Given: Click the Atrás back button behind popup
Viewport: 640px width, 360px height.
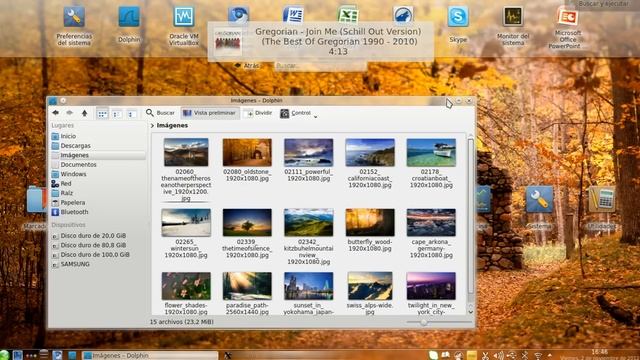Looking at the screenshot, I should pos(247,65).
